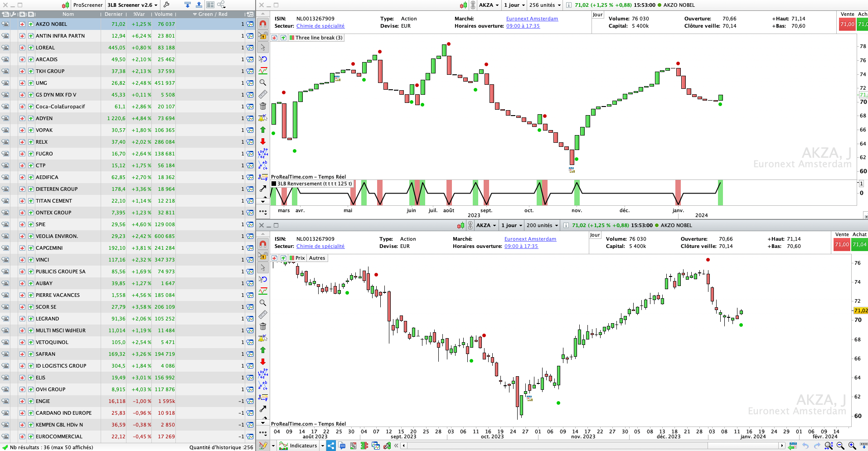868x451 pixels.
Task: Sort by %Var column header
Action: click(139, 14)
